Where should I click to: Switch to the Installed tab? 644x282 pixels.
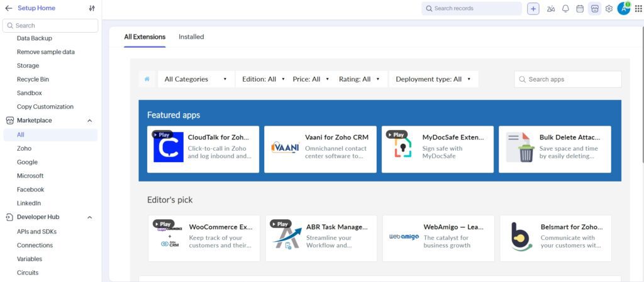click(x=191, y=37)
